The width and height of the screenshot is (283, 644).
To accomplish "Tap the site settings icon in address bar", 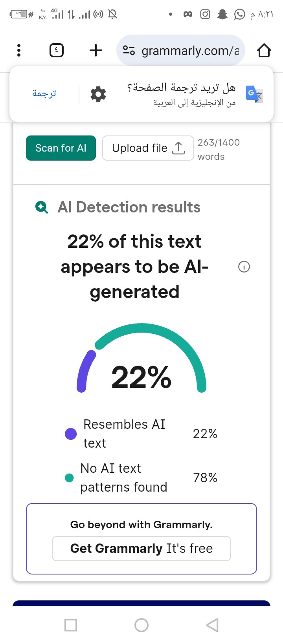I will (x=129, y=50).
